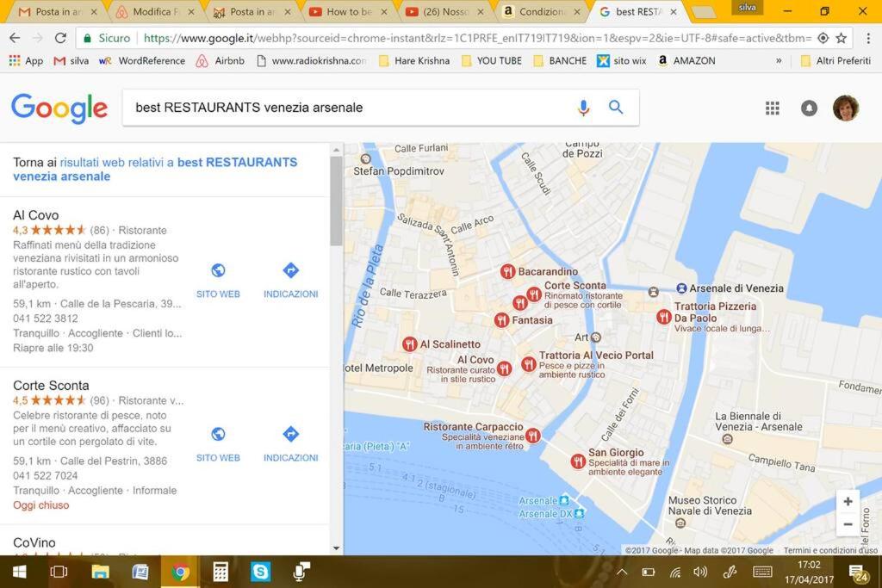The height and width of the screenshot is (588, 882).
Task: Show more bookmarks chevron
Action: (x=779, y=61)
